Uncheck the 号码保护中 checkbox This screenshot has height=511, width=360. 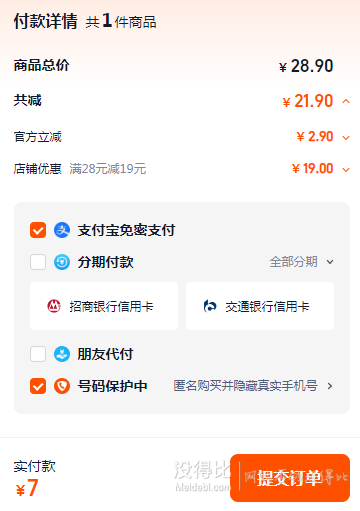(x=38, y=386)
